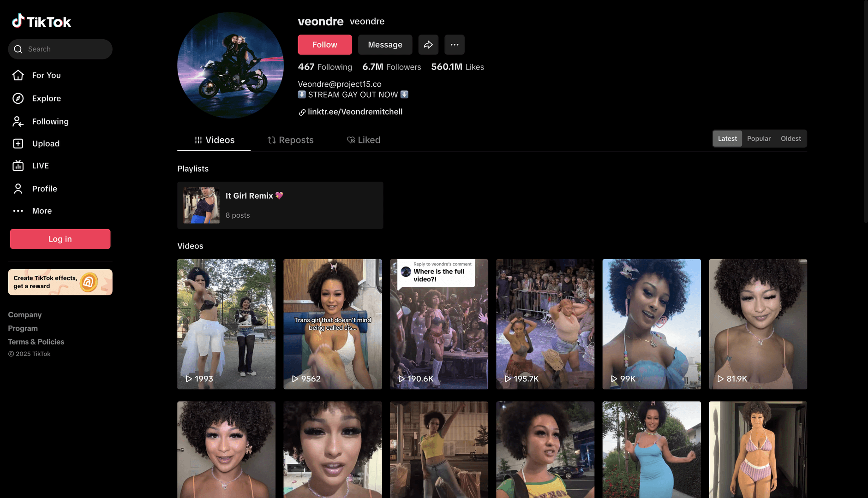Screen dimensions: 868x498
Task: Select the Latest sort option
Action: [x=727, y=139]
